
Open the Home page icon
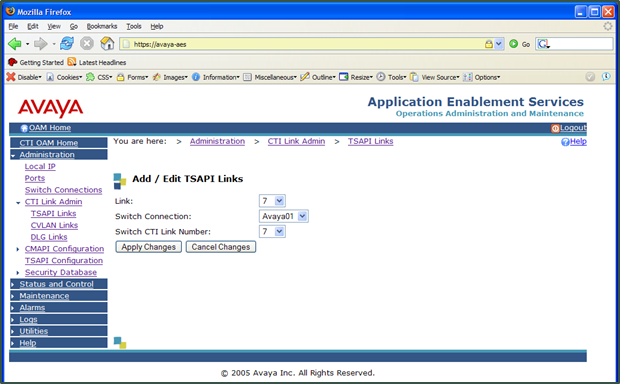pyautogui.click(x=107, y=44)
